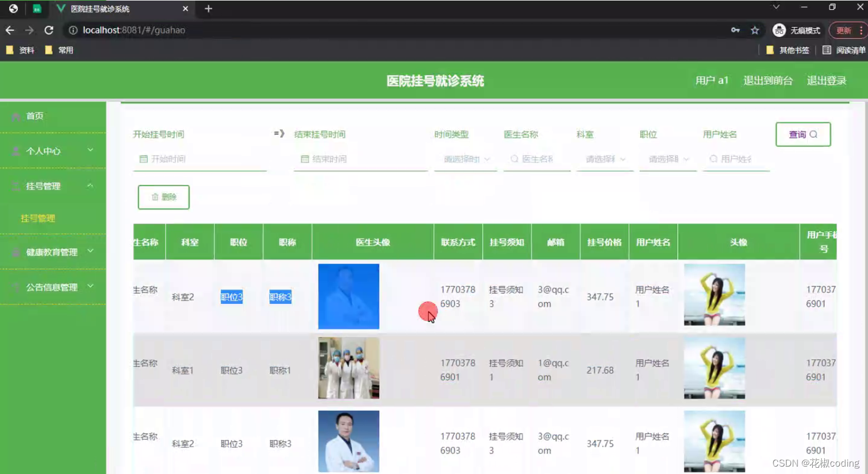868x474 pixels.
Task: Click the 退出到前台 link in top bar
Action: click(x=768, y=80)
